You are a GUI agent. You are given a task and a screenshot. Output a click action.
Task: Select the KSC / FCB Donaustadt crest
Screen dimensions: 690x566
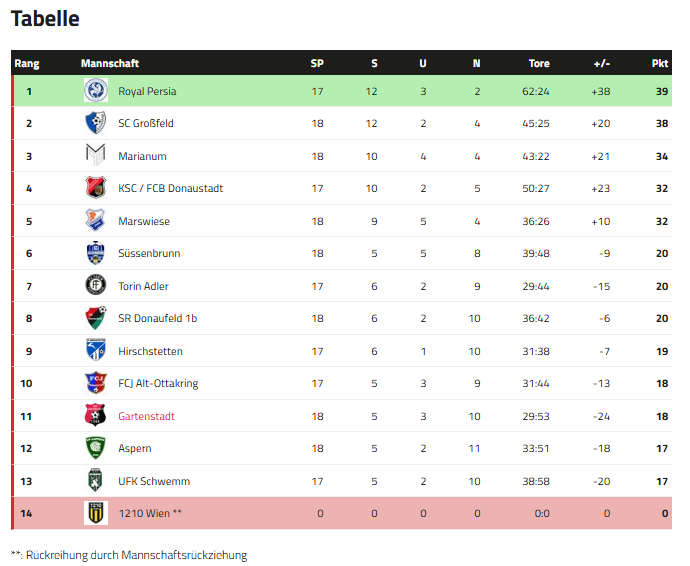95,188
